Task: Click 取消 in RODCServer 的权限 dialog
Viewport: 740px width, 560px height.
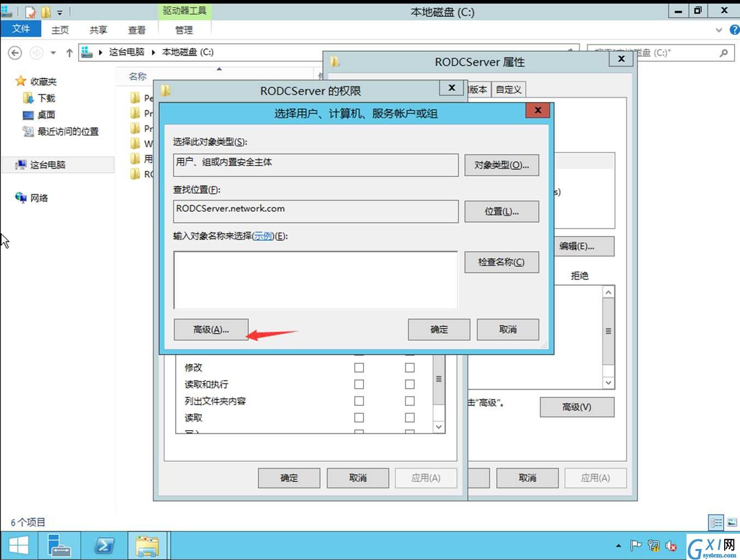Action: [358, 478]
